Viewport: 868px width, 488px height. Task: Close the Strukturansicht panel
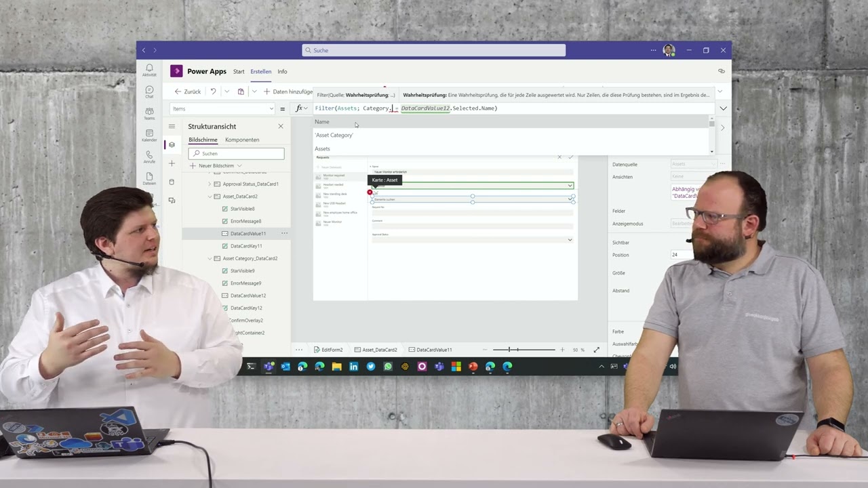pyautogui.click(x=281, y=126)
